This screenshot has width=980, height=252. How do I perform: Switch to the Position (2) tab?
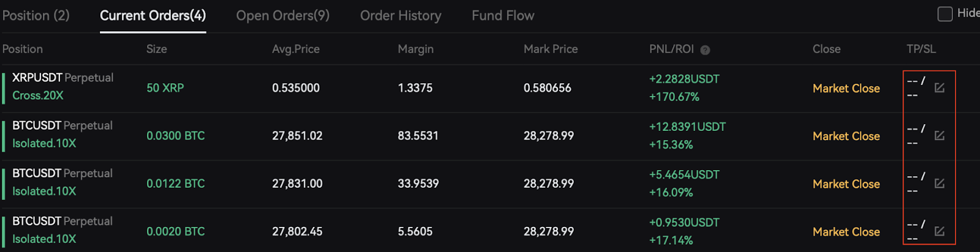point(36,16)
